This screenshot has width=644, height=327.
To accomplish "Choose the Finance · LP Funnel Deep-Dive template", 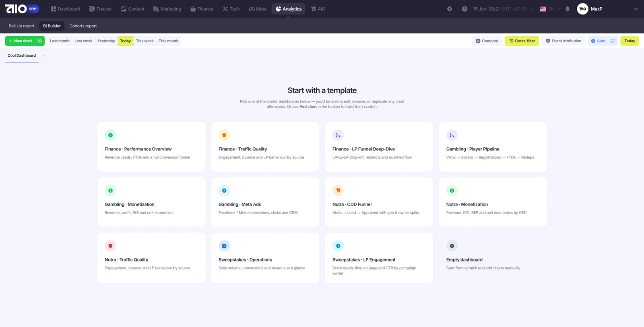I will tap(379, 147).
